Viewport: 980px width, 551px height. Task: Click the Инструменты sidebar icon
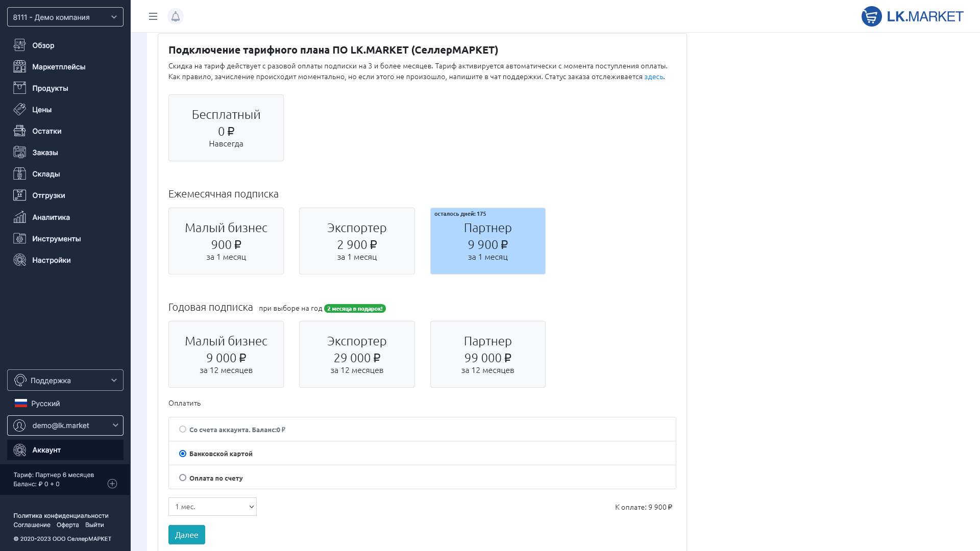tap(19, 238)
